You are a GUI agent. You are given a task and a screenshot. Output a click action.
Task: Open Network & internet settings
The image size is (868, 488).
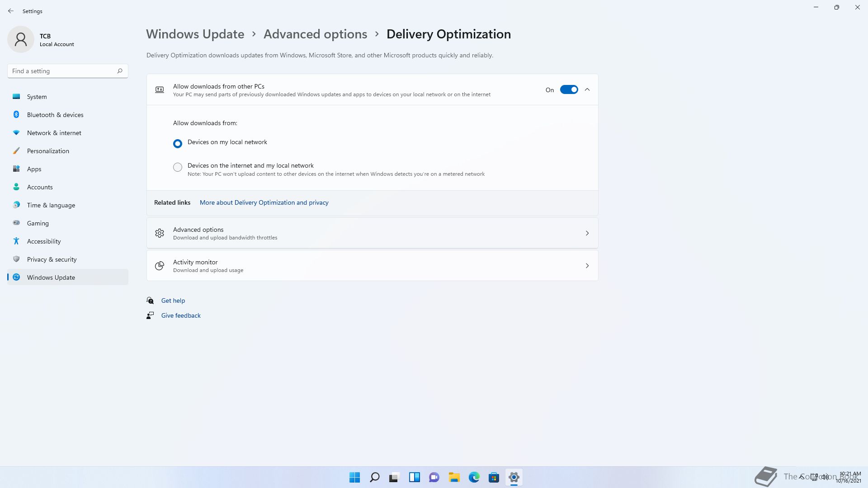point(68,133)
